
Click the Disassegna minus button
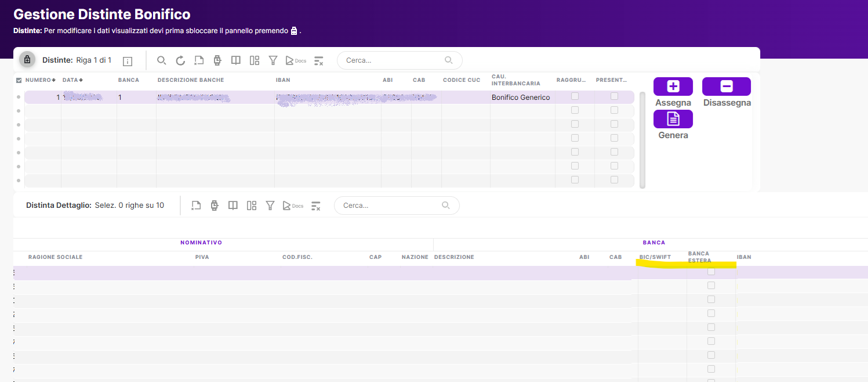[x=727, y=87]
